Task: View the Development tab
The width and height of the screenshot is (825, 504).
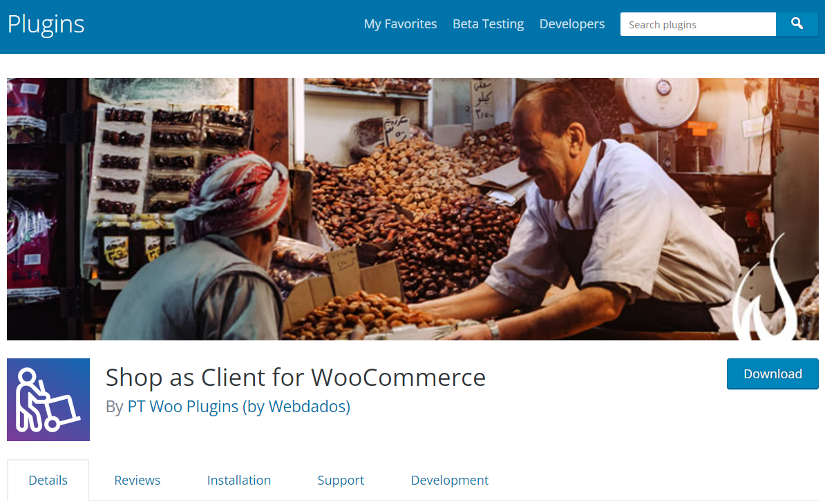Action: (450, 481)
